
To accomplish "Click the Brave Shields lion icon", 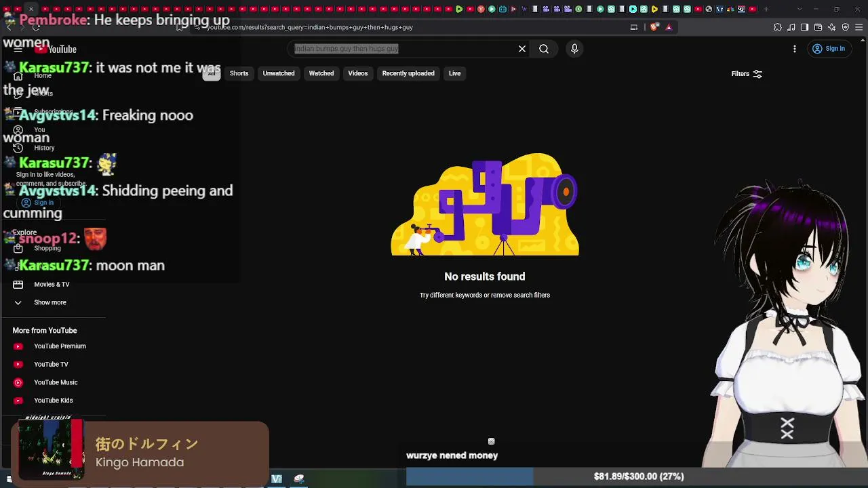I will tap(654, 27).
